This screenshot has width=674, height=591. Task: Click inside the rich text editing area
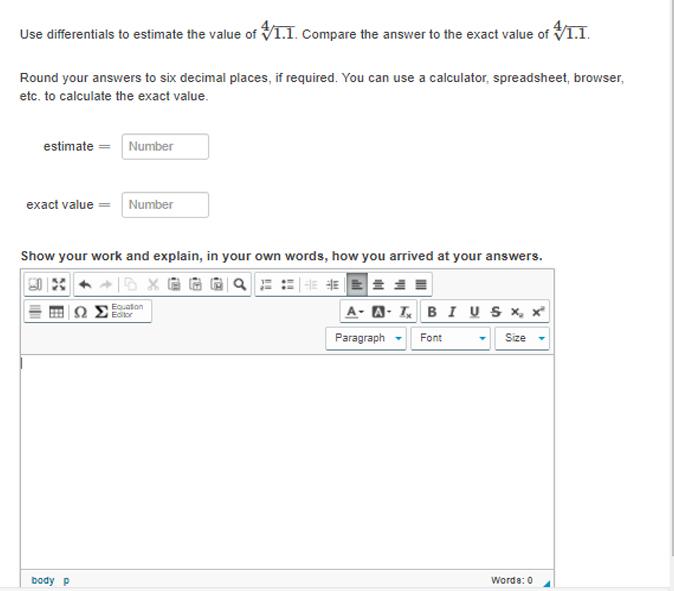(x=287, y=462)
